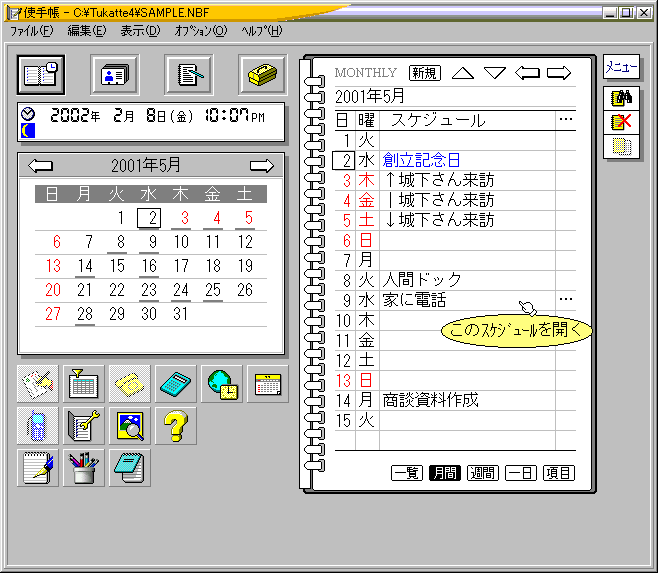Screen dimensions: 658x573
Task: Open the schedule book icon
Action: [x=41, y=75]
